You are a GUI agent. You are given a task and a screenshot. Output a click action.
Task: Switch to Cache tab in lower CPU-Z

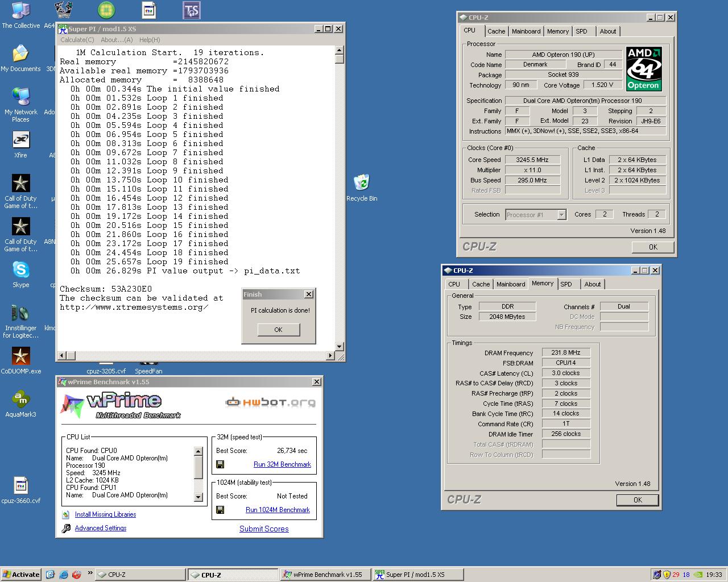481,284
